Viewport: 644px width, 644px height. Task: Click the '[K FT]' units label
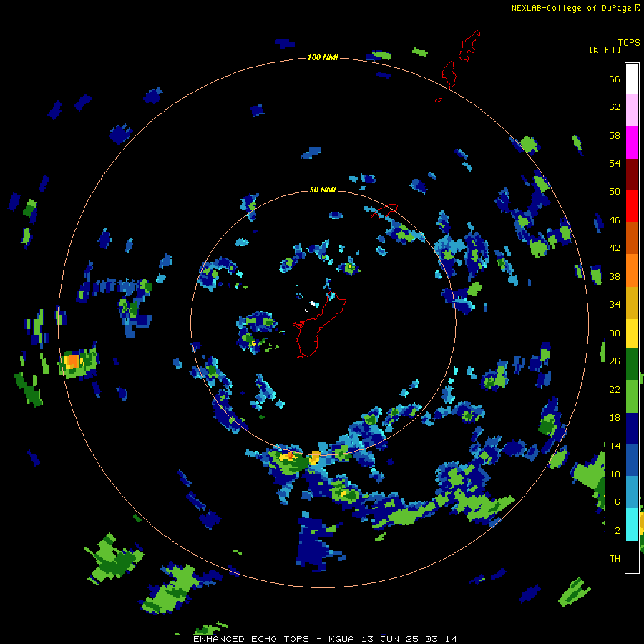[x=605, y=49]
